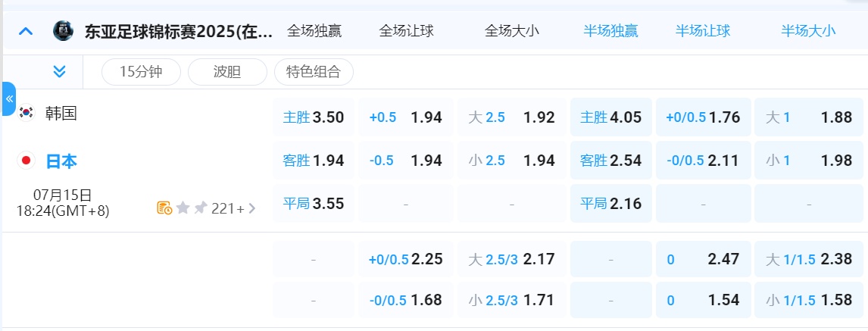The height and width of the screenshot is (331, 868).
Task: Switch to the 15分钟 market tab
Action: (141, 72)
